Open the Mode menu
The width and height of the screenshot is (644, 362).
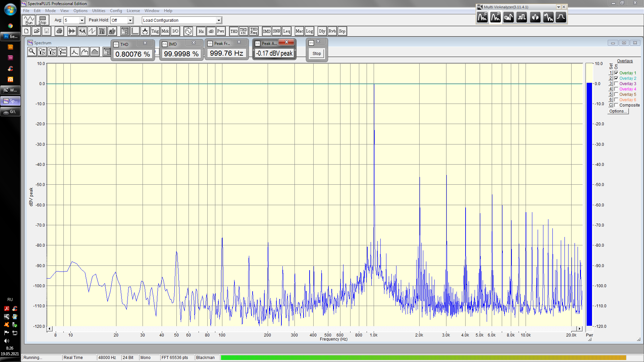tap(50, 11)
